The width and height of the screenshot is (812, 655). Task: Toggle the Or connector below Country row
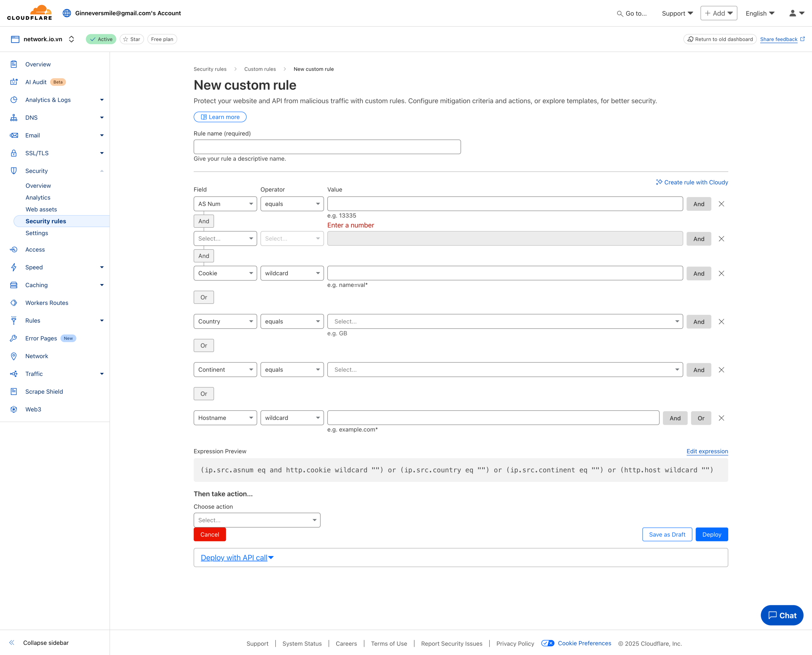coord(204,345)
